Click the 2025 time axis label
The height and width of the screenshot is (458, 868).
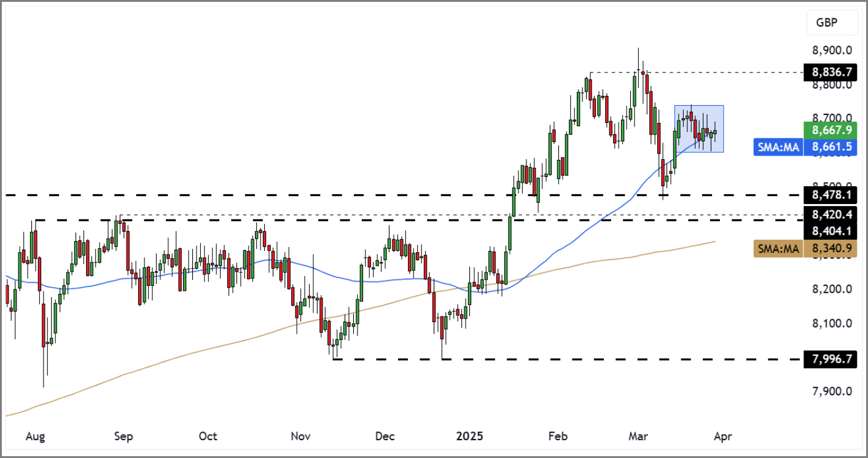471,436
